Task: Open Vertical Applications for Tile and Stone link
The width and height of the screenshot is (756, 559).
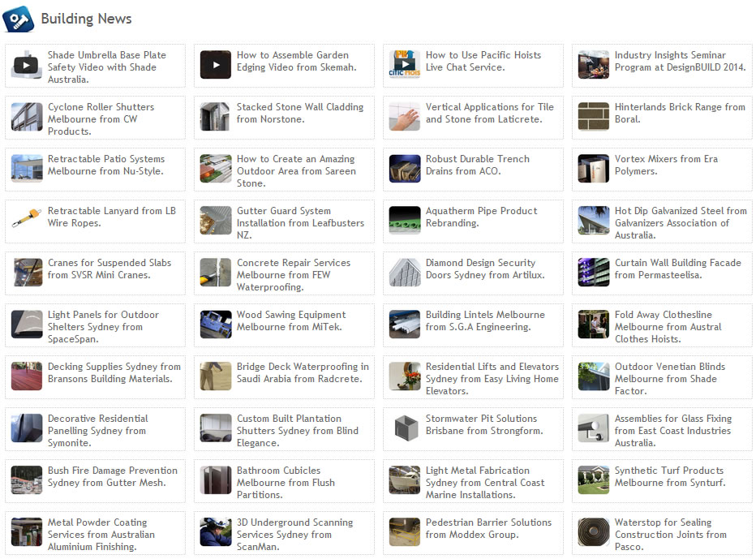Action: (489, 113)
